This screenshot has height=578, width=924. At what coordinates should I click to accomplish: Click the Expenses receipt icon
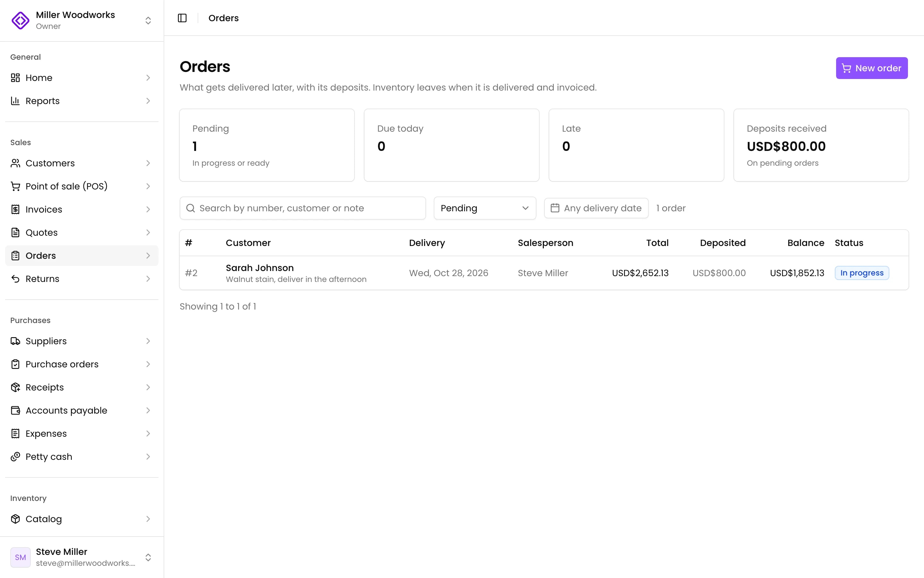15,433
